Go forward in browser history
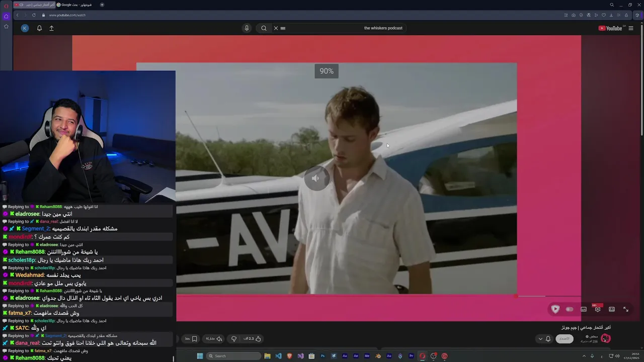This screenshot has height=362, width=644. click(25, 15)
